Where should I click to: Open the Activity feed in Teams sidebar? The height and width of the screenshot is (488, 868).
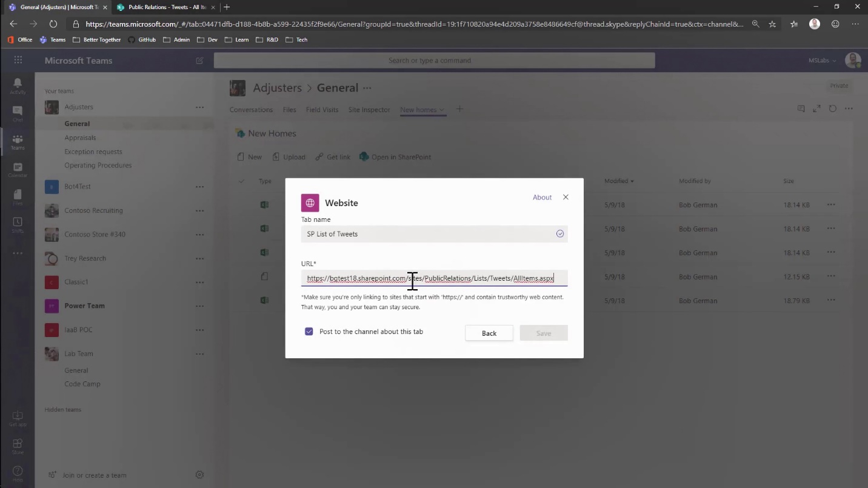click(x=18, y=85)
